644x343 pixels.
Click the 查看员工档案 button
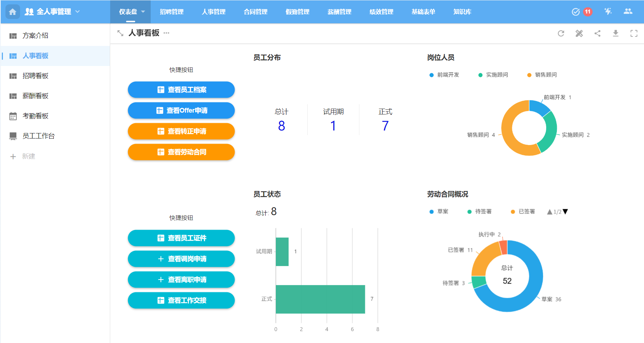181,90
